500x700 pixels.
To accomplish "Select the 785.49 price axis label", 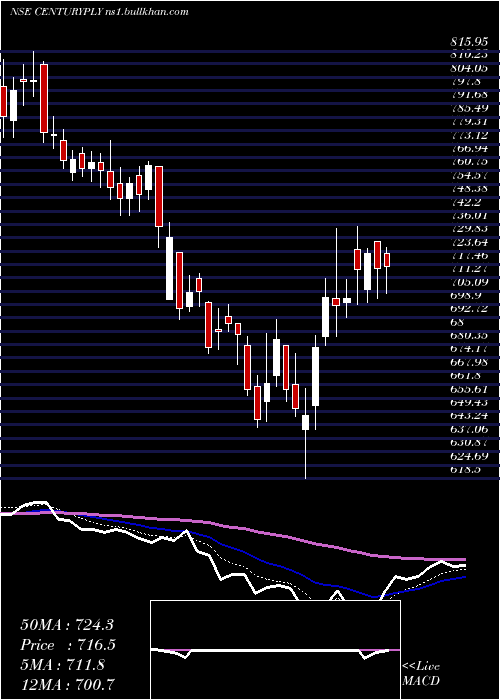I will pyautogui.click(x=469, y=108).
